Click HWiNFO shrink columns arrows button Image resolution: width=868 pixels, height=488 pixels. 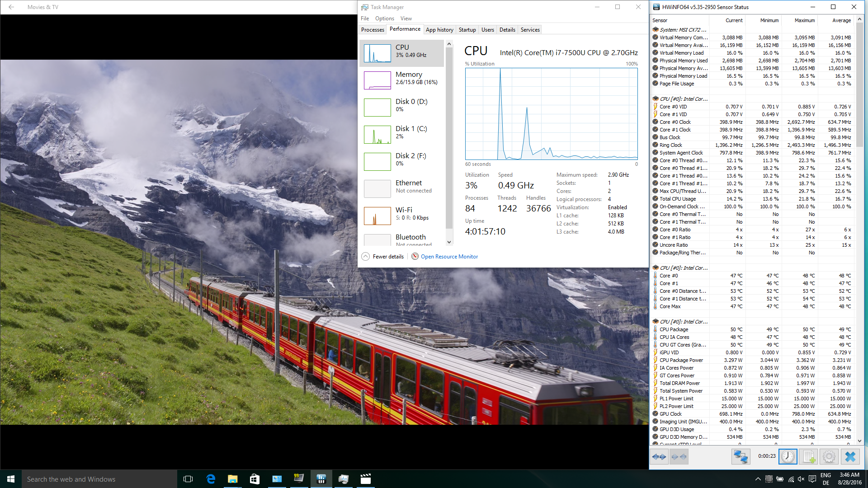pyautogui.click(x=679, y=457)
